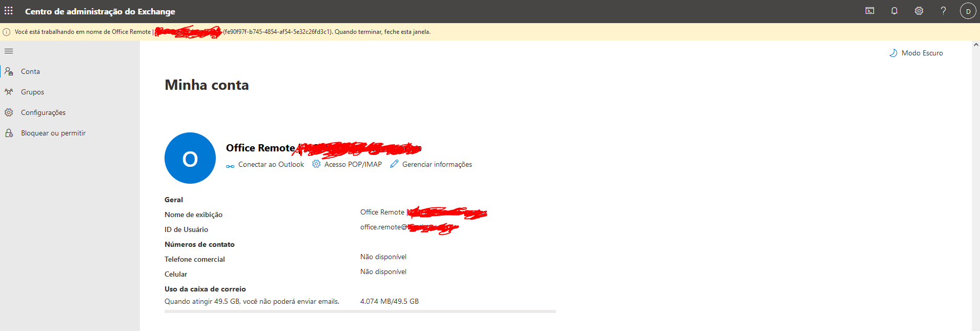Open the notifications bell icon
The width and height of the screenshot is (980, 331).
[894, 11]
